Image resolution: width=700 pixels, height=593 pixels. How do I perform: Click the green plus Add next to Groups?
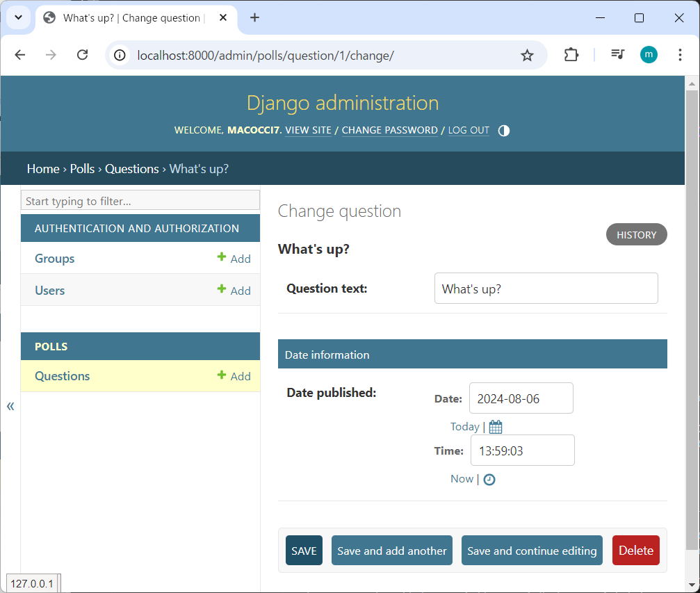point(234,259)
